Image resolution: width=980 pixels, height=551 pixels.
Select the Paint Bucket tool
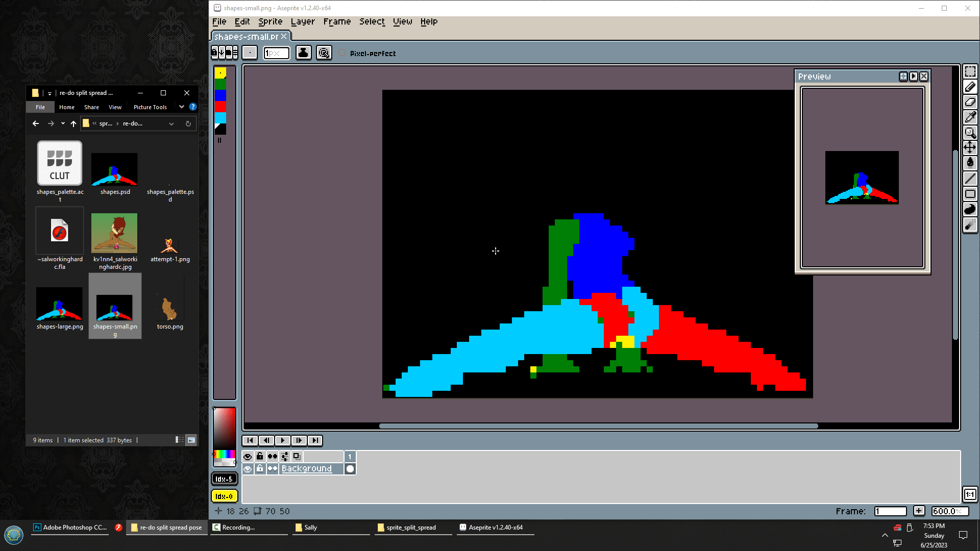click(x=970, y=163)
